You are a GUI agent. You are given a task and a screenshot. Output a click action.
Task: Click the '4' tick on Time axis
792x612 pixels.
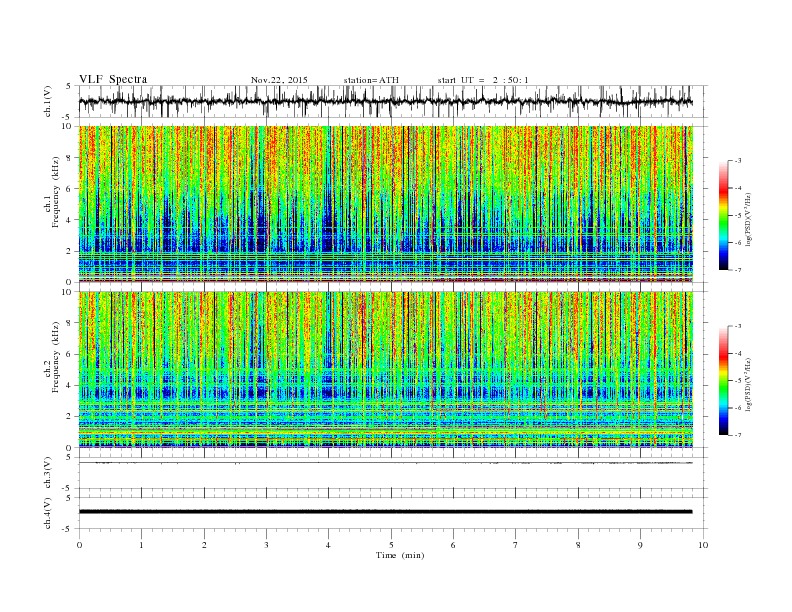point(329,545)
